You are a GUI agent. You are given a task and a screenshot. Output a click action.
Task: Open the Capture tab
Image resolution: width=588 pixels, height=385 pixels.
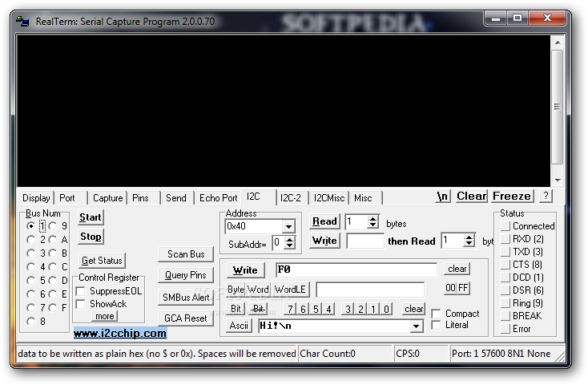click(x=107, y=198)
